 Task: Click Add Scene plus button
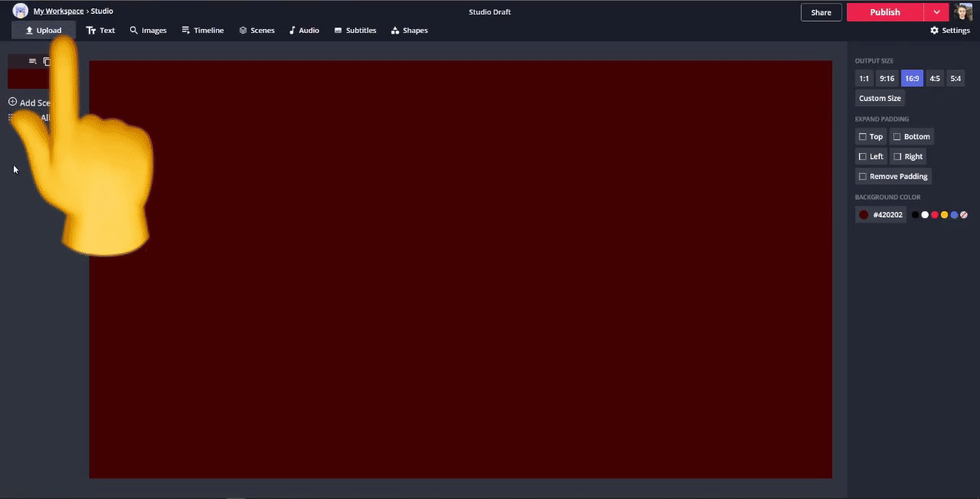pos(12,102)
